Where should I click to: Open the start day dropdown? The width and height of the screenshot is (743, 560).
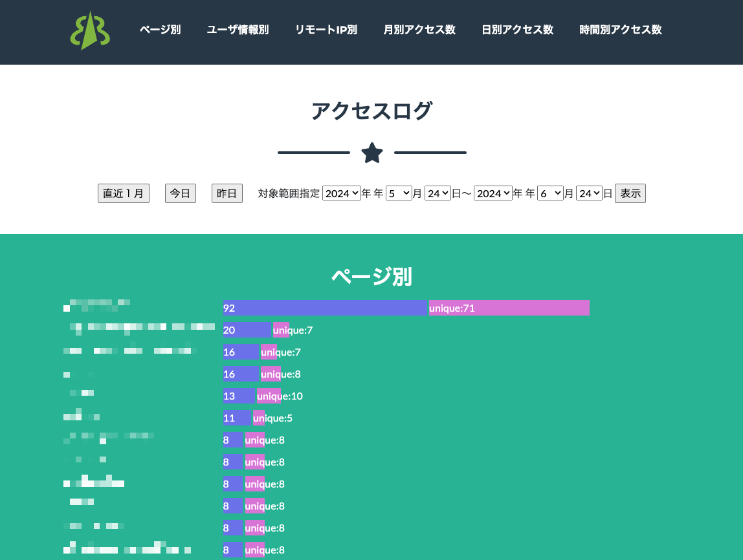[x=438, y=193]
